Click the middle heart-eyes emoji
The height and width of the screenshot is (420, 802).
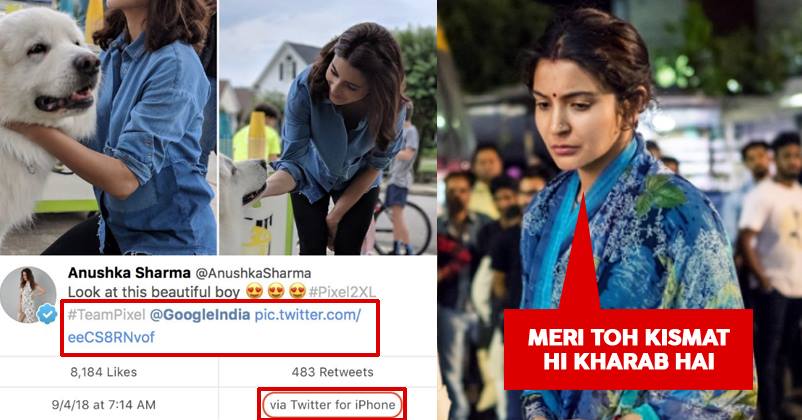click(276, 291)
